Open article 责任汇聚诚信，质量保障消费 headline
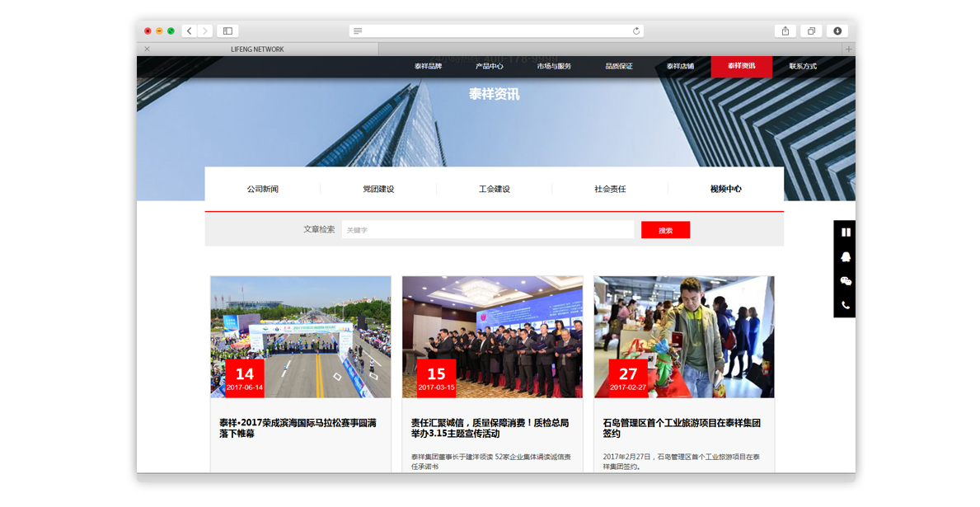 [490, 428]
